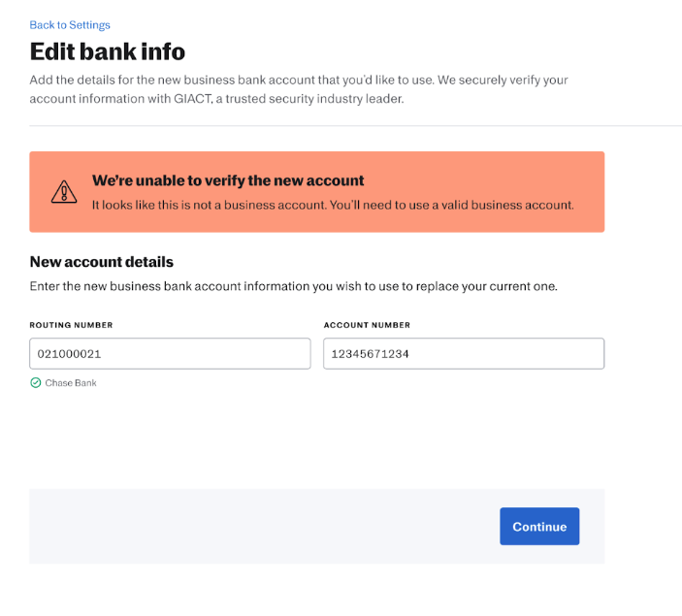This screenshot has height=616, width=682.
Task: Click the Continue button
Action: pos(539,526)
